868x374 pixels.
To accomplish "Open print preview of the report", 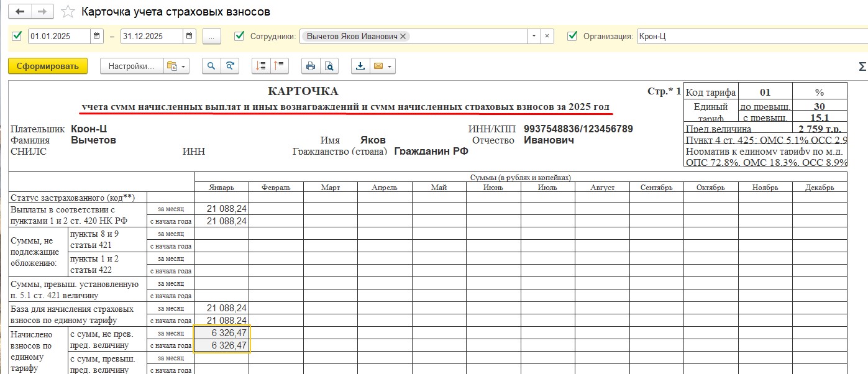I will tap(329, 66).
